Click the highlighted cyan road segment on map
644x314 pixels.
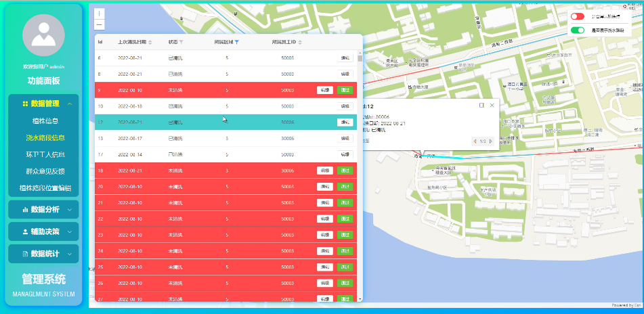[x=444, y=157]
